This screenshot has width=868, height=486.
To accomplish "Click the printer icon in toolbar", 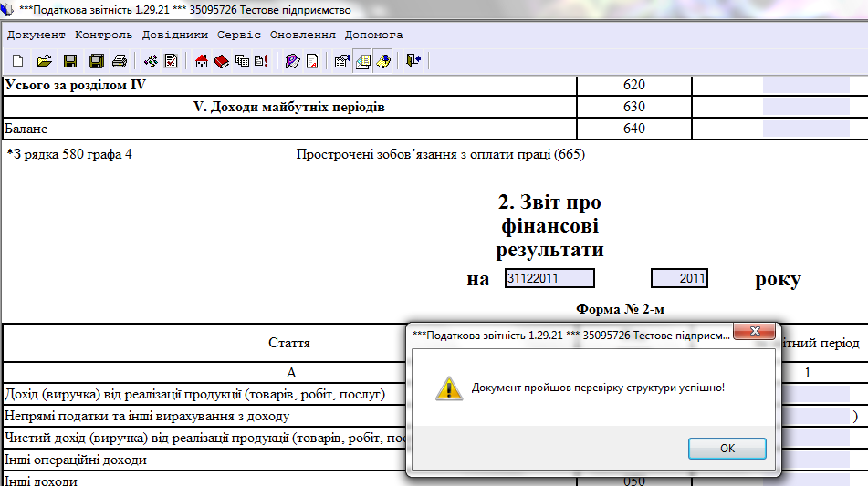I will coord(119,61).
